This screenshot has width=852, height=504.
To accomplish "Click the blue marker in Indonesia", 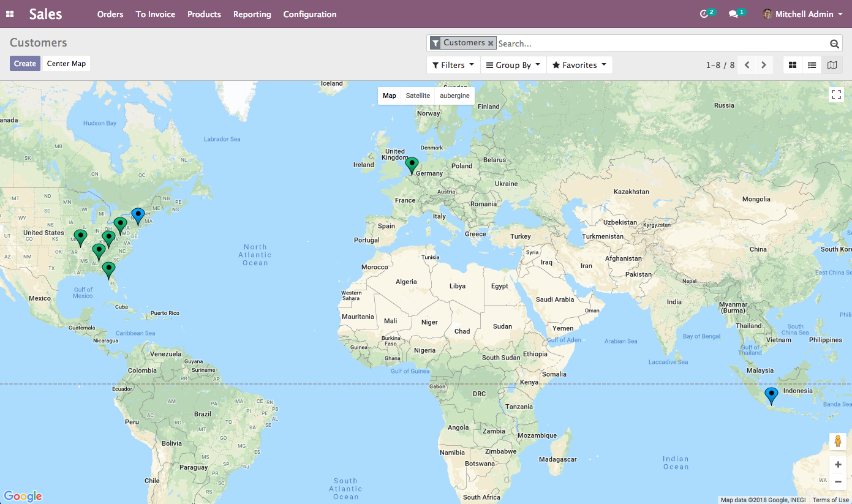I will 771,396.
